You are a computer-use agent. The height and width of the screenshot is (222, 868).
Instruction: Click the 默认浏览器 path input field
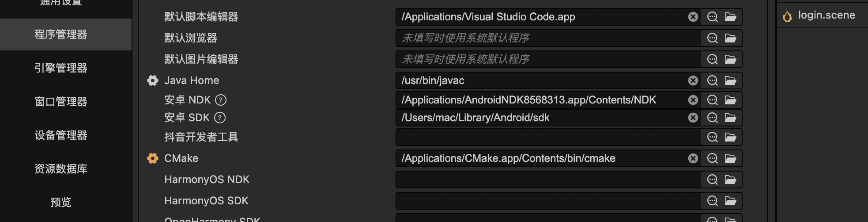pyautogui.click(x=547, y=38)
